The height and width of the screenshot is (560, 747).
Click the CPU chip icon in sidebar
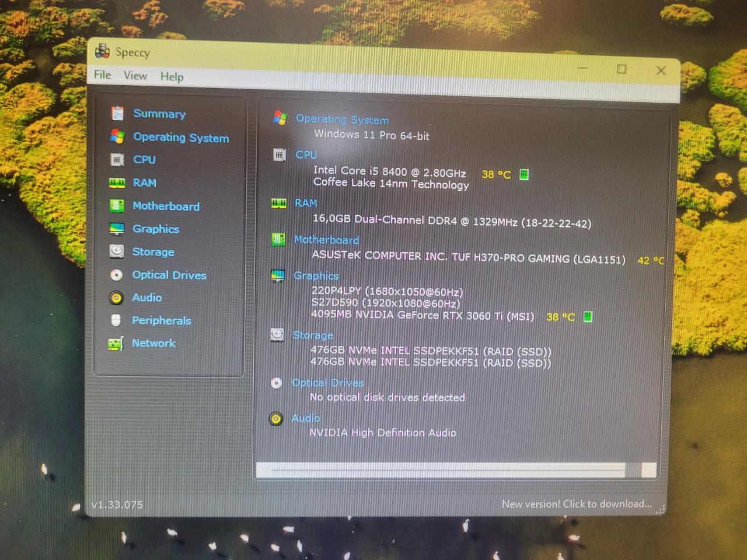(117, 159)
